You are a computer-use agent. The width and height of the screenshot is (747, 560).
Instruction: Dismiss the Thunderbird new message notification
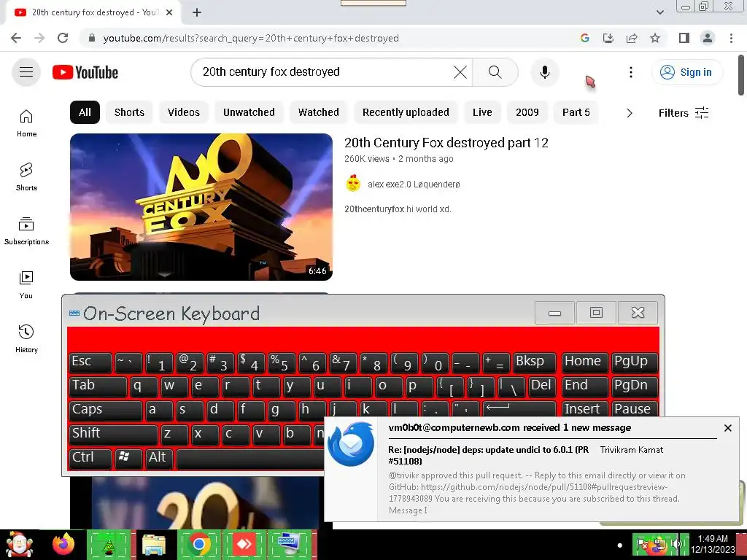coord(727,428)
